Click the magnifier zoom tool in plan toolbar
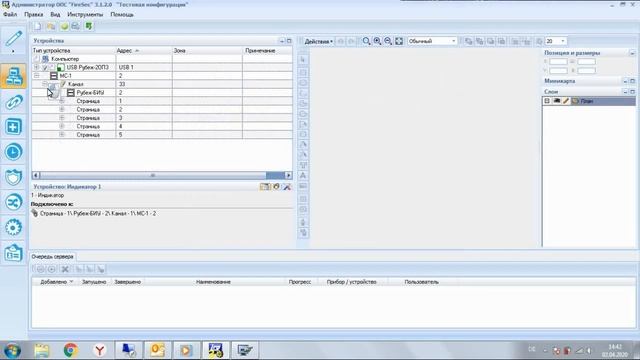This screenshot has width=640, height=360. (x=367, y=41)
